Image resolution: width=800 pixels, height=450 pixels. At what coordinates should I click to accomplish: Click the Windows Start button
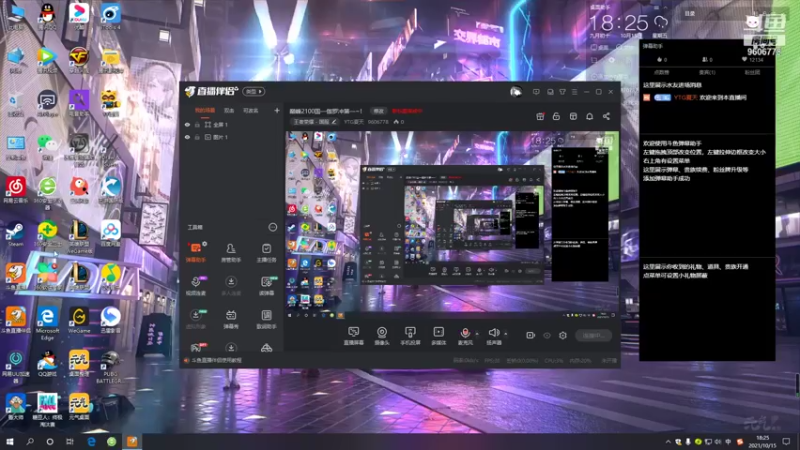click(x=9, y=441)
